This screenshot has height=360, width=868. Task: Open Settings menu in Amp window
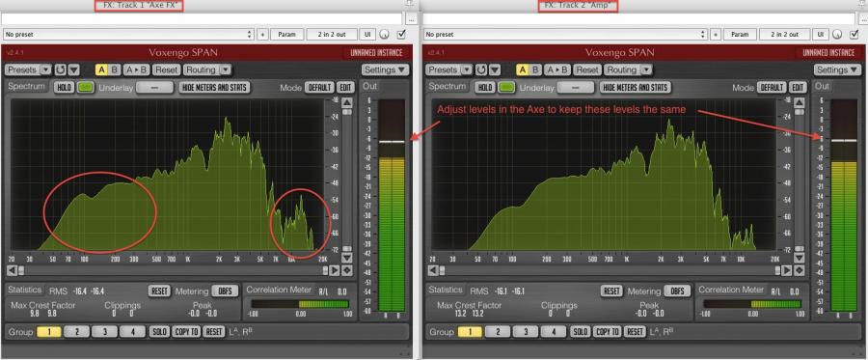837,69
